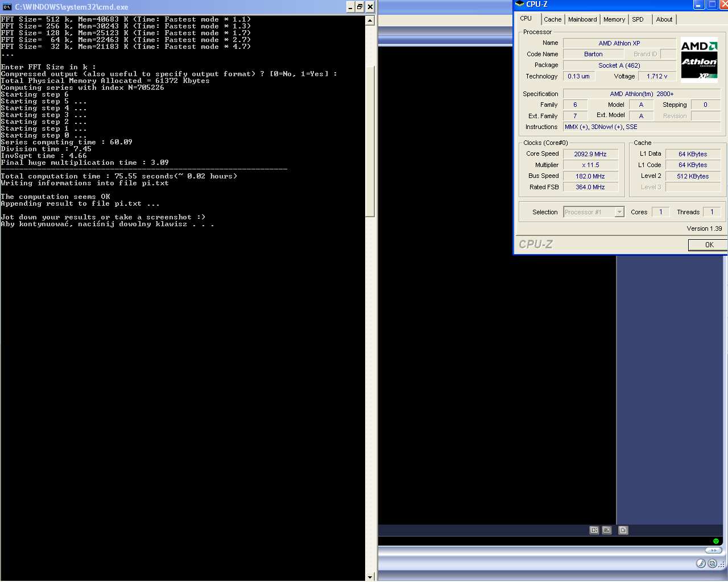Click 'Total computation time : 75.55 seconds' line
728x582 pixels.
coord(119,176)
